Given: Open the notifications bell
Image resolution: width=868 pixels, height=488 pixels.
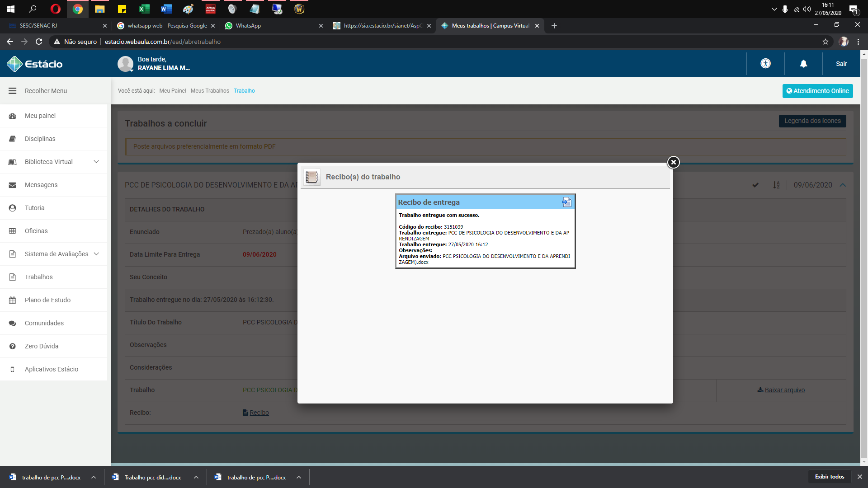Looking at the screenshot, I should [x=803, y=64].
